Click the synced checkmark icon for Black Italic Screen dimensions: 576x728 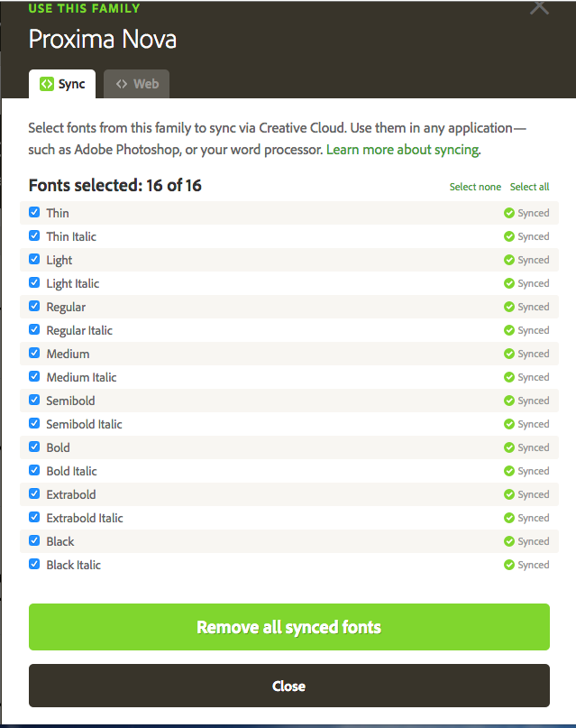click(509, 565)
